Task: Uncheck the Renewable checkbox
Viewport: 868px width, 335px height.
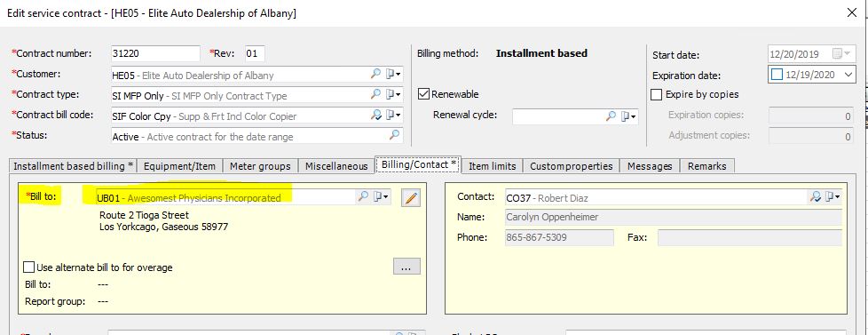Action: [423, 93]
